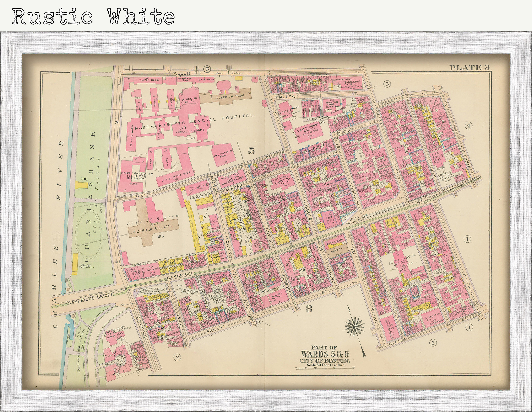Select 'Scale 80 Feet to an Inch' text
The height and width of the screenshot is (412, 532).
pyautogui.click(x=326, y=365)
